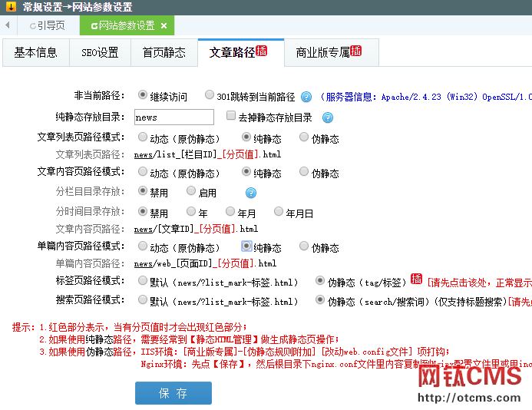Click the path text news/web_[页面ID]_[分页值].html
This screenshot has height=410, width=532.
205,263
